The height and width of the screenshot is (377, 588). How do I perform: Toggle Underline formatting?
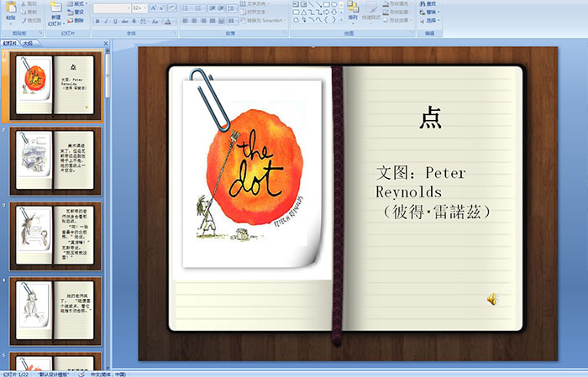[x=115, y=21]
